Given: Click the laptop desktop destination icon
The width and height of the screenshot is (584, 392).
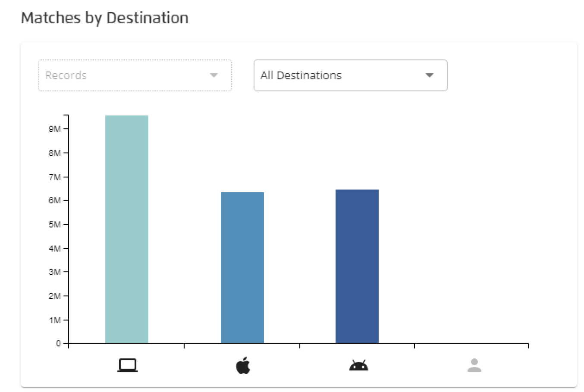Looking at the screenshot, I should tap(128, 366).
